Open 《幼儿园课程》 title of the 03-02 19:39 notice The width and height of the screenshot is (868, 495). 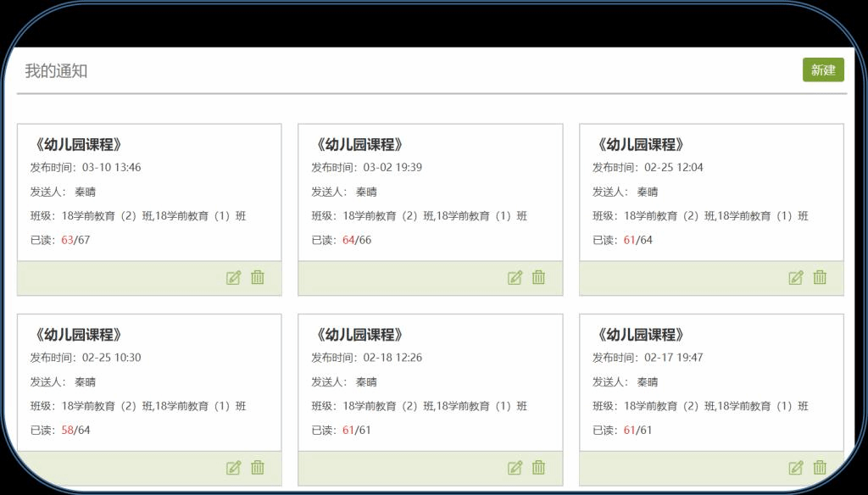pyautogui.click(x=358, y=145)
